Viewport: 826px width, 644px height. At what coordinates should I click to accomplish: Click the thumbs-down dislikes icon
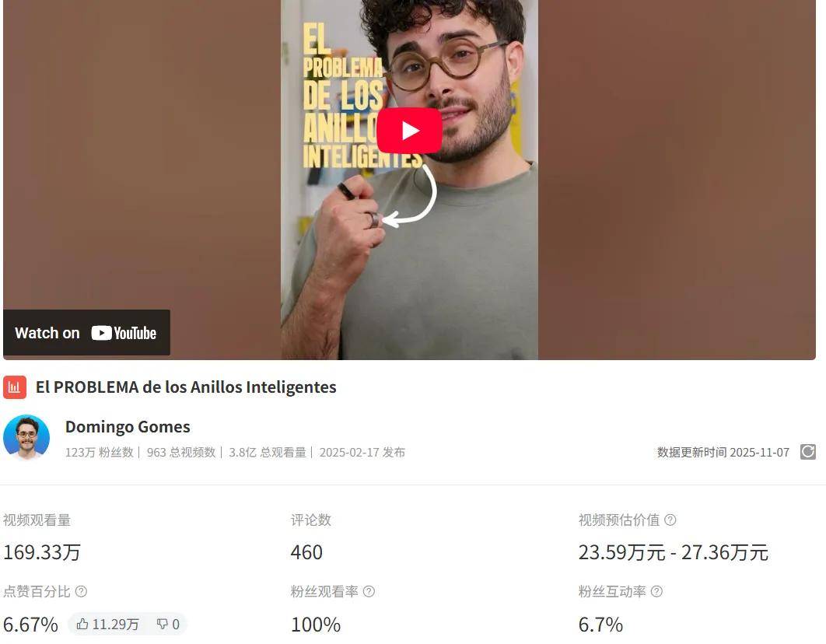click(163, 624)
